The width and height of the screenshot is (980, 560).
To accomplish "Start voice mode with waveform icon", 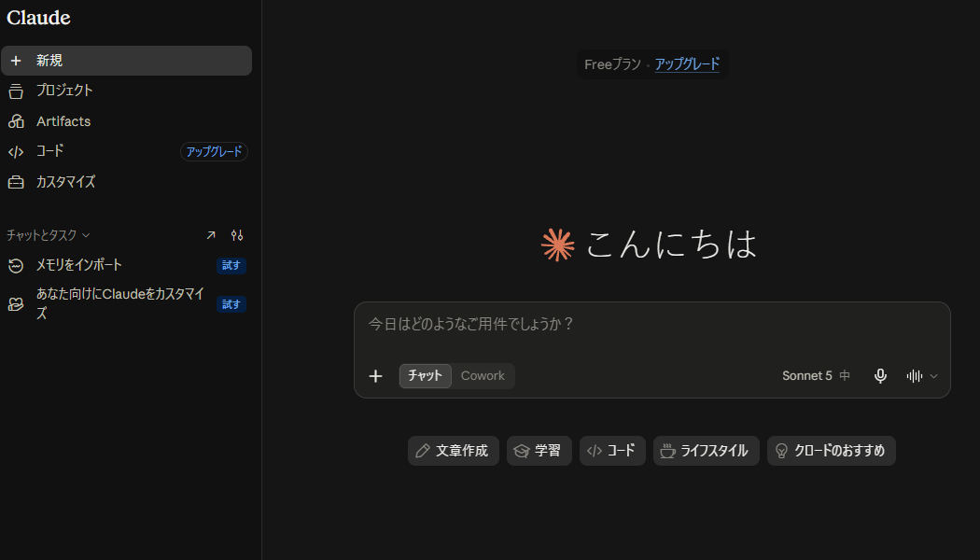I will click(915, 375).
